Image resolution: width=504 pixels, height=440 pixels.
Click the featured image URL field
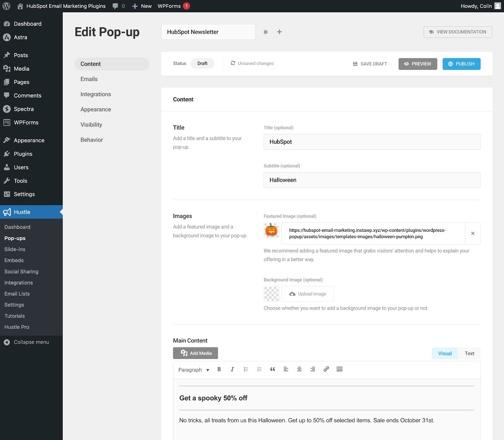coord(373,233)
